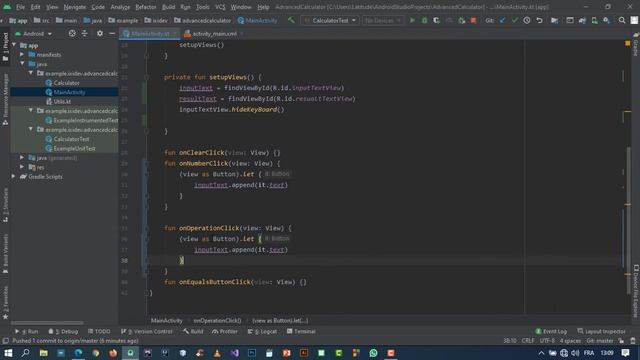Image resolution: width=640 pixels, height=360 pixels.
Task: Open Debug tool window button
Action: point(64,331)
